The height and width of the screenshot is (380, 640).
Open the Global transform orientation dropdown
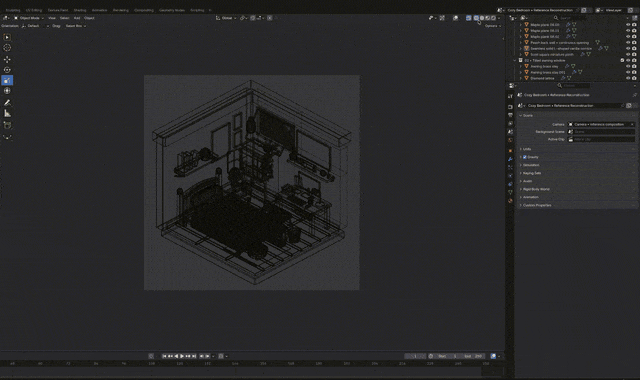(x=227, y=18)
